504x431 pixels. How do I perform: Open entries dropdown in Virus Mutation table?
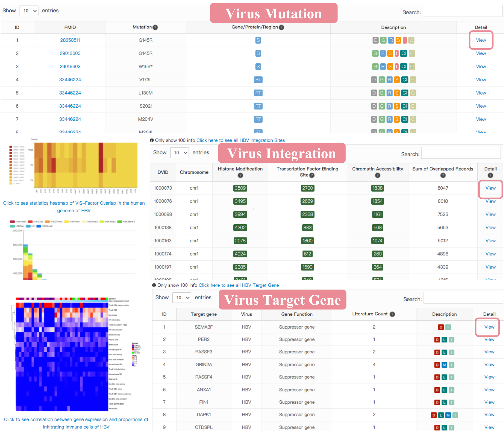click(29, 11)
